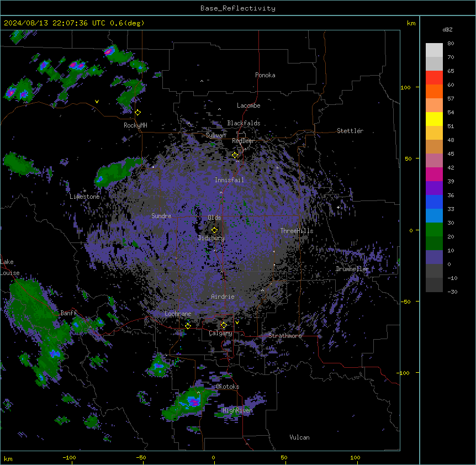The width and height of the screenshot is (476, 465).
Task: Select the slate purple 0-10 dBZ legend swatch
Action: coord(434,257)
